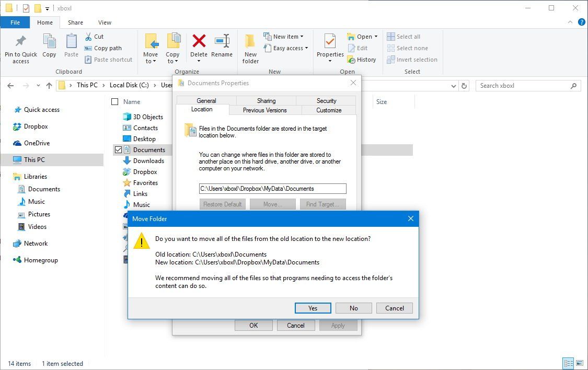
Task: Click inside the folder path text field
Action: click(x=272, y=188)
